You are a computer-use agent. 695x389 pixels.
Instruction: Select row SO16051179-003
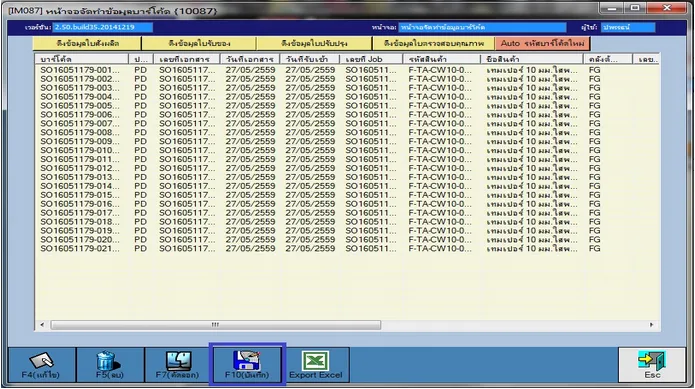[347, 88]
